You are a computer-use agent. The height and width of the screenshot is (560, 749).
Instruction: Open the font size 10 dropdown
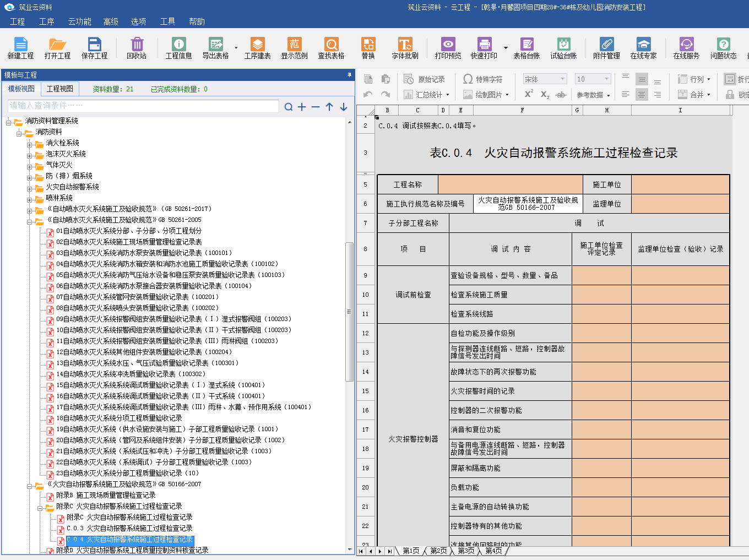[x=606, y=79]
